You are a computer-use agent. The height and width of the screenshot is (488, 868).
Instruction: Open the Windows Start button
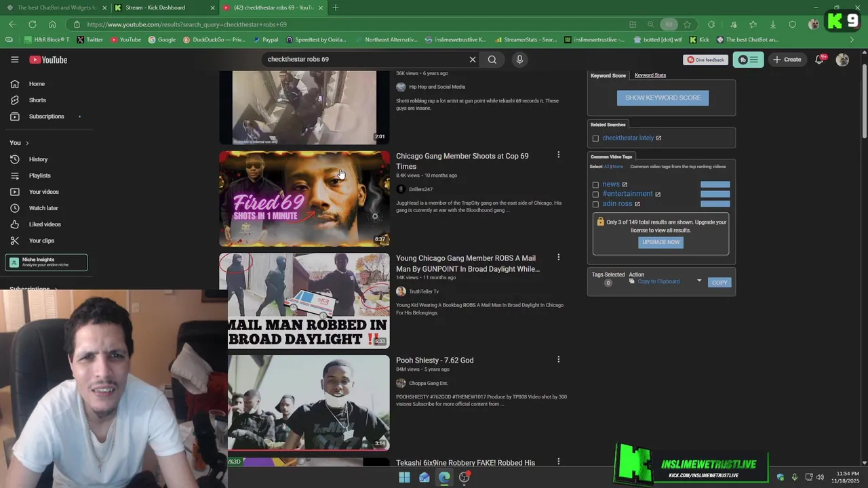(x=404, y=477)
